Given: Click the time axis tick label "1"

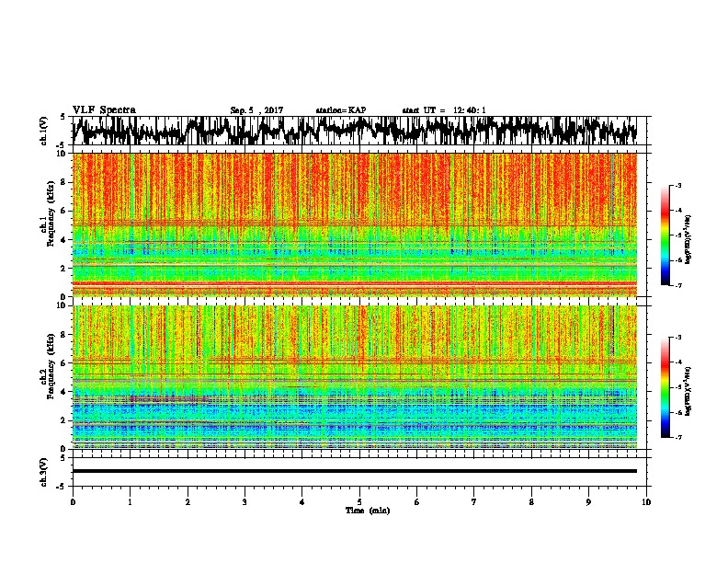Looking at the screenshot, I should tap(130, 502).
